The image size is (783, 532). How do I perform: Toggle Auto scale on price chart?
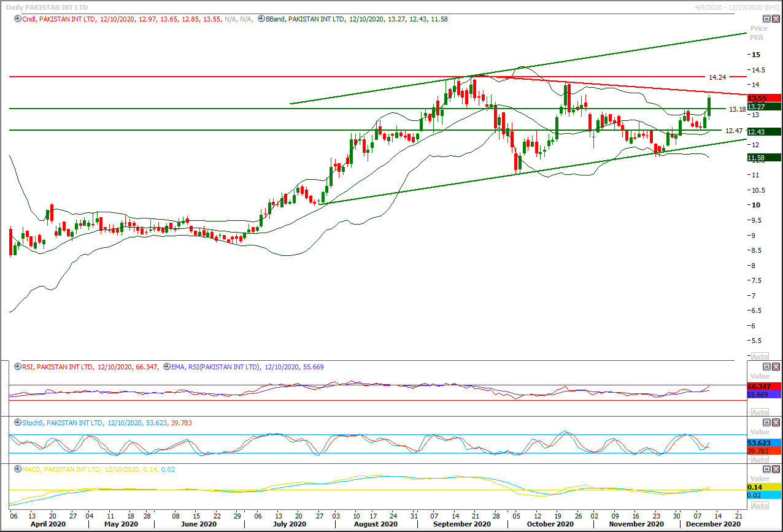click(x=760, y=356)
